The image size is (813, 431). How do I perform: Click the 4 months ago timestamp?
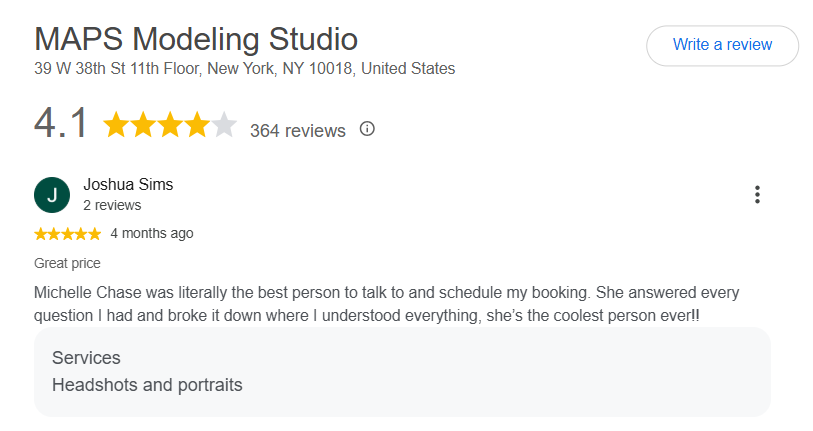coord(152,233)
